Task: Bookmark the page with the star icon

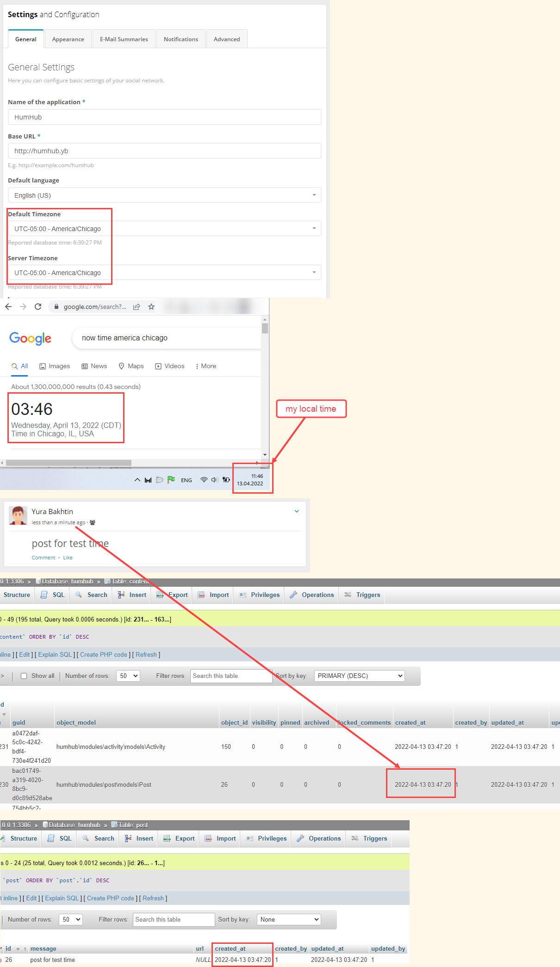Action: [x=151, y=307]
